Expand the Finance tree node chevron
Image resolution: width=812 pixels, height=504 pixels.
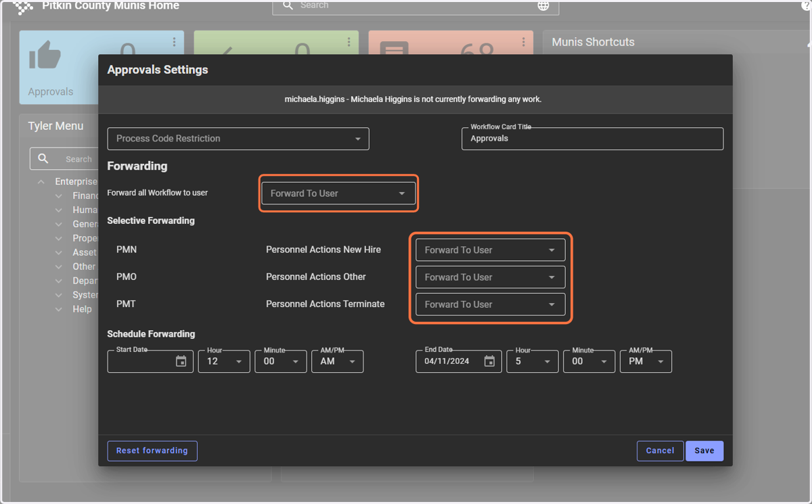[59, 196]
